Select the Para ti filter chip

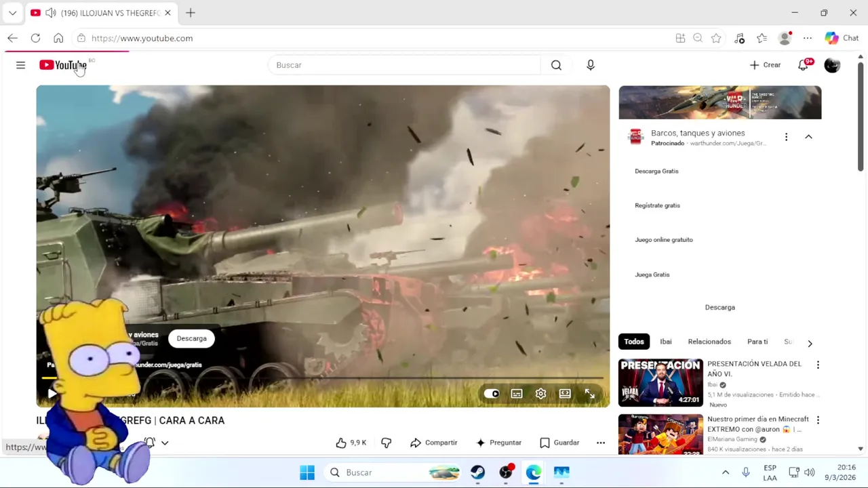click(757, 342)
